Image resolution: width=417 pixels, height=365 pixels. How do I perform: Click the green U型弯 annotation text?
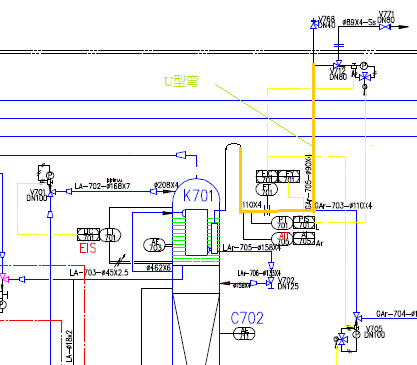pos(182,81)
